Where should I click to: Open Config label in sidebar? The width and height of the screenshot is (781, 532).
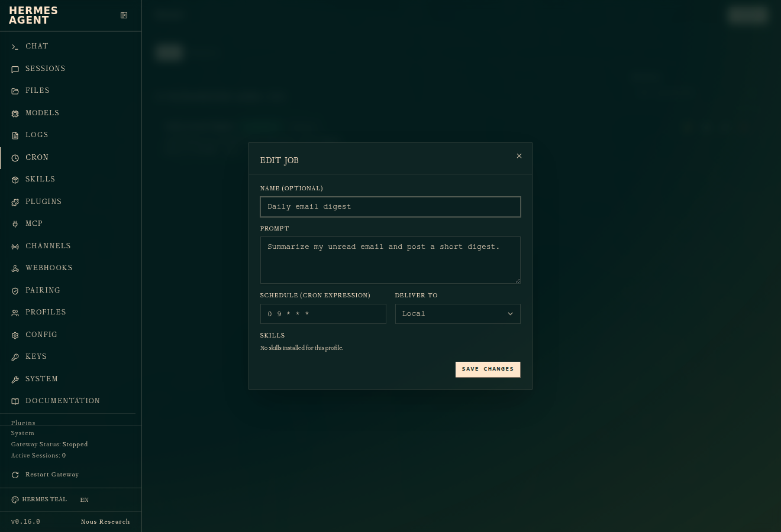(41, 335)
